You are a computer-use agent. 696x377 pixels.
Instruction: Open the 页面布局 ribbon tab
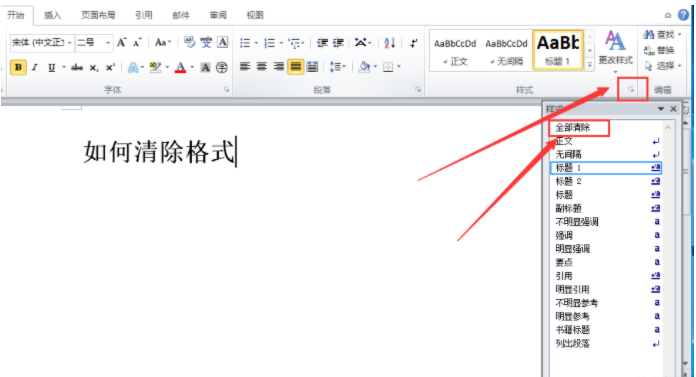(x=98, y=15)
